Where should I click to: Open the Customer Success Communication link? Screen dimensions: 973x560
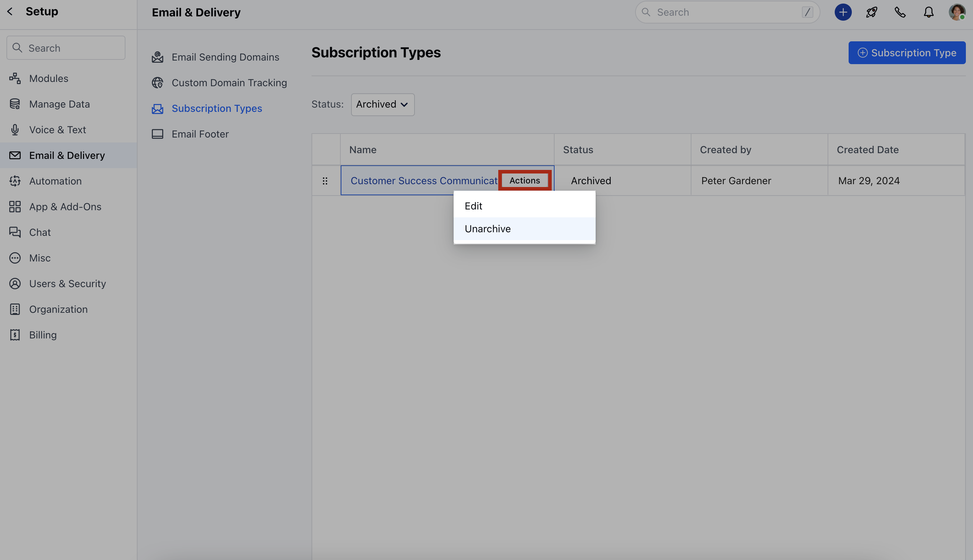click(424, 181)
